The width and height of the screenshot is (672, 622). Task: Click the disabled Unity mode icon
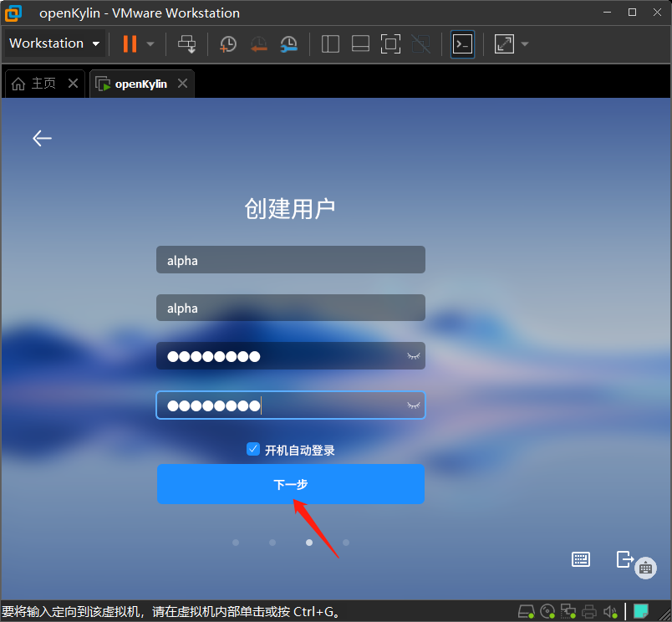coord(420,43)
